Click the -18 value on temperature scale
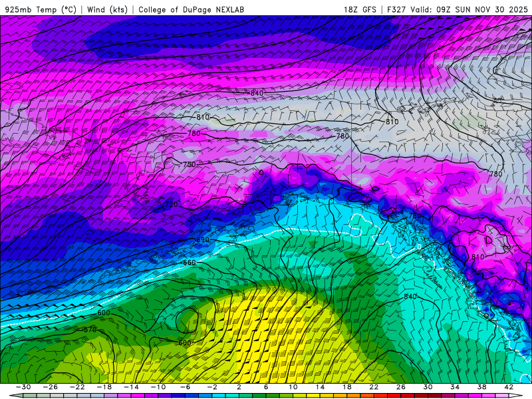 pyautogui.click(x=104, y=387)
